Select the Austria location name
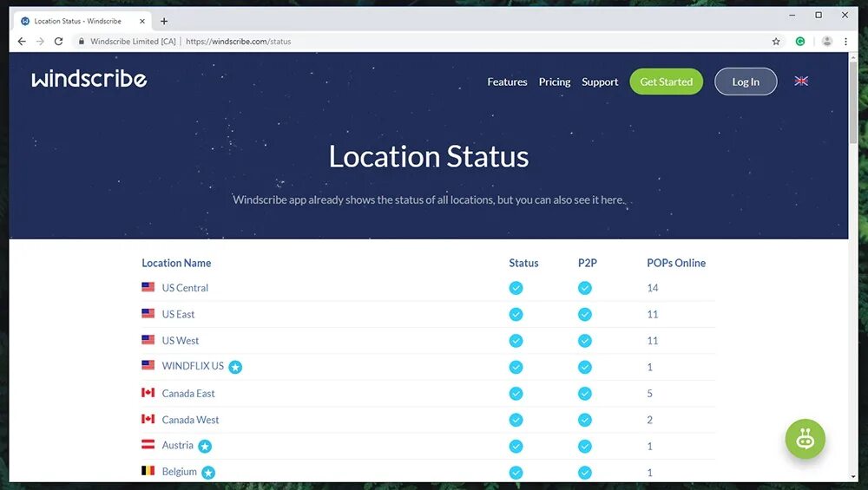The height and width of the screenshot is (490, 868). [178, 445]
